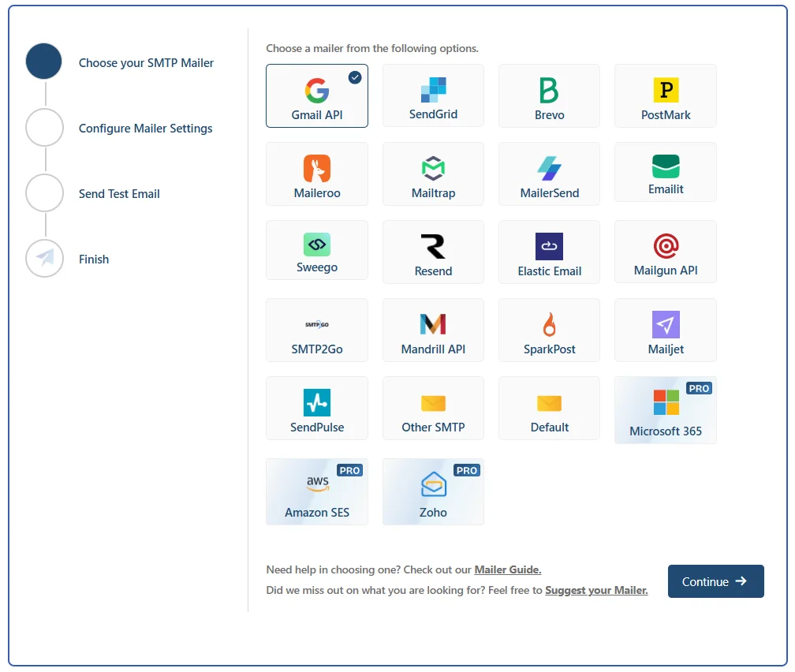Choose the Brevo mailer

click(548, 95)
